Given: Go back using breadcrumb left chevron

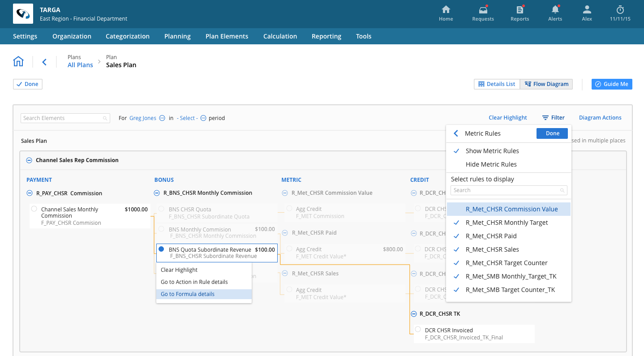Looking at the screenshot, I should [44, 62].
